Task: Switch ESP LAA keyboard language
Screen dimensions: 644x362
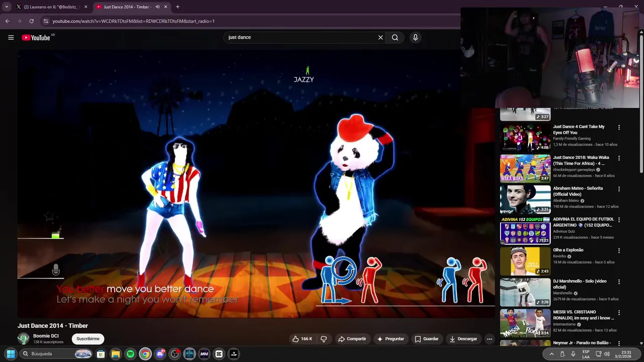Action: 586,354
